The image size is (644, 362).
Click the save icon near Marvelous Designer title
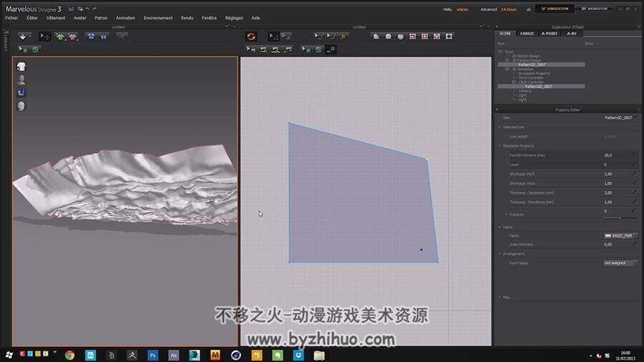(x=71, y=9)
